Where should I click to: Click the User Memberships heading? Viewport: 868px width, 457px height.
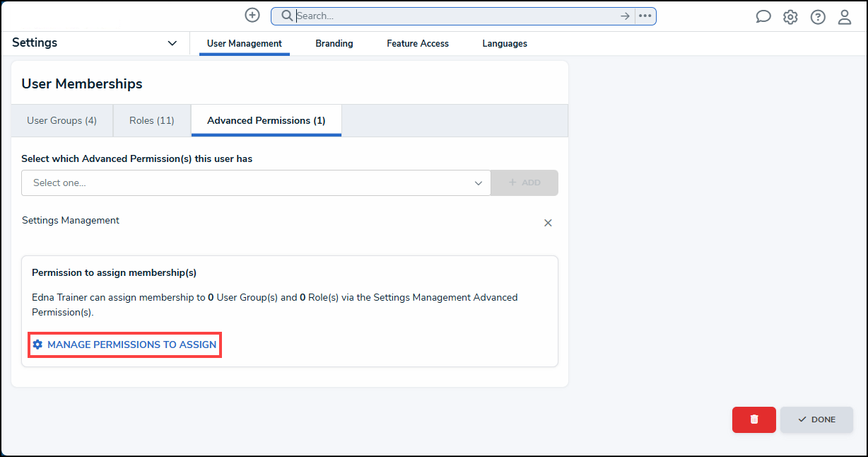(x=82, y=84)
